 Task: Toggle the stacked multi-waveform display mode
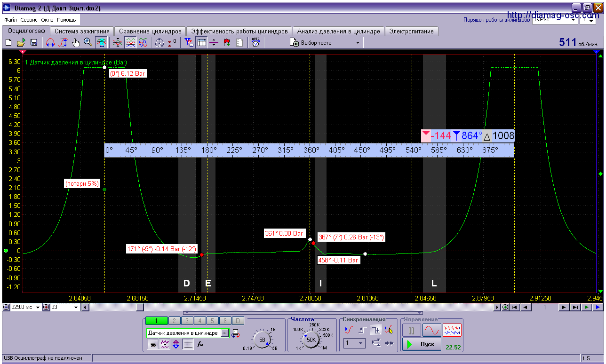point(130,43)
